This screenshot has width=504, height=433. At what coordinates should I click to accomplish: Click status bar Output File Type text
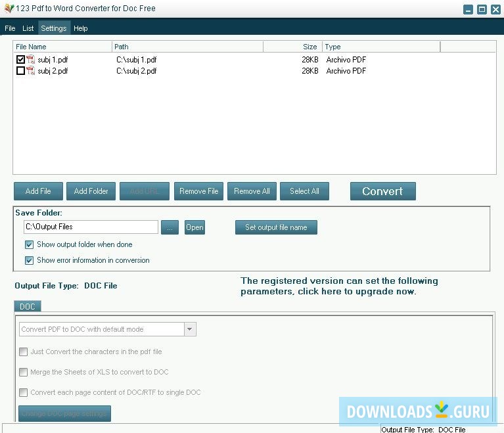pos(423,430)
